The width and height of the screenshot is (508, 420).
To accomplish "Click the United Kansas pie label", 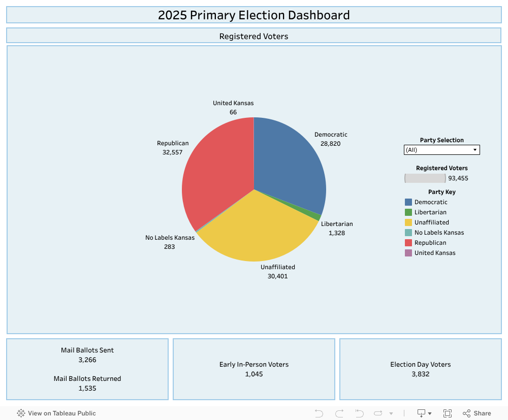I will (233, 108).
